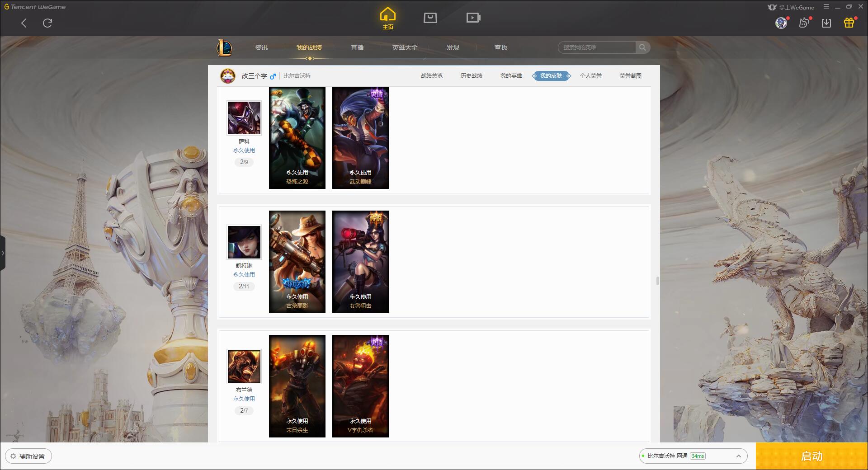
Task: Switch to the 查找 tab
Action: pyautogui.click(x=501, y=47)
